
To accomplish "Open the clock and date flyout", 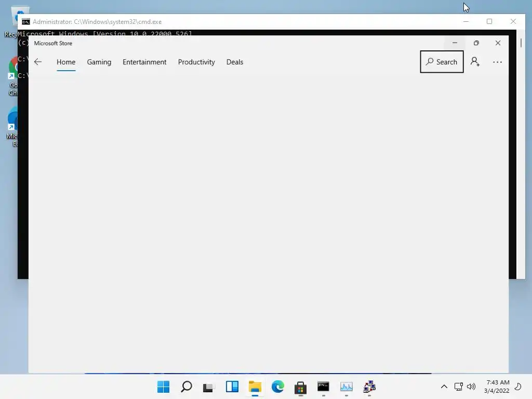I will pos(497,387).
